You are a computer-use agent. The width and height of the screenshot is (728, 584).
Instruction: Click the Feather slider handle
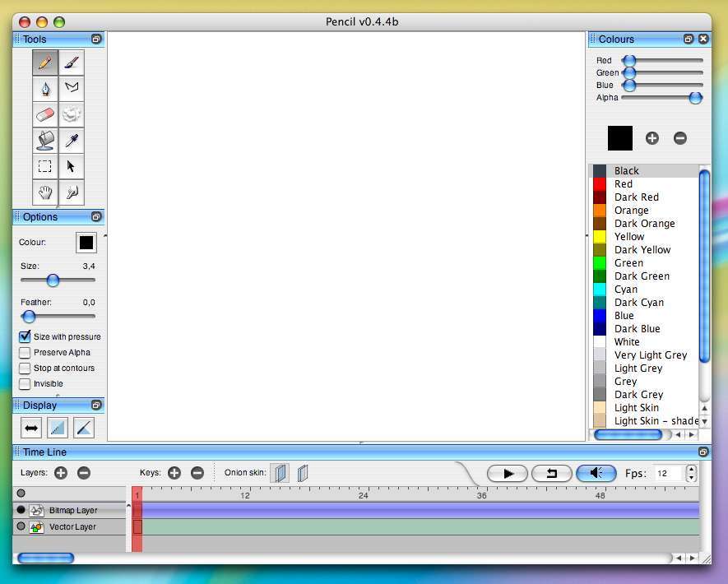[29, 317]
